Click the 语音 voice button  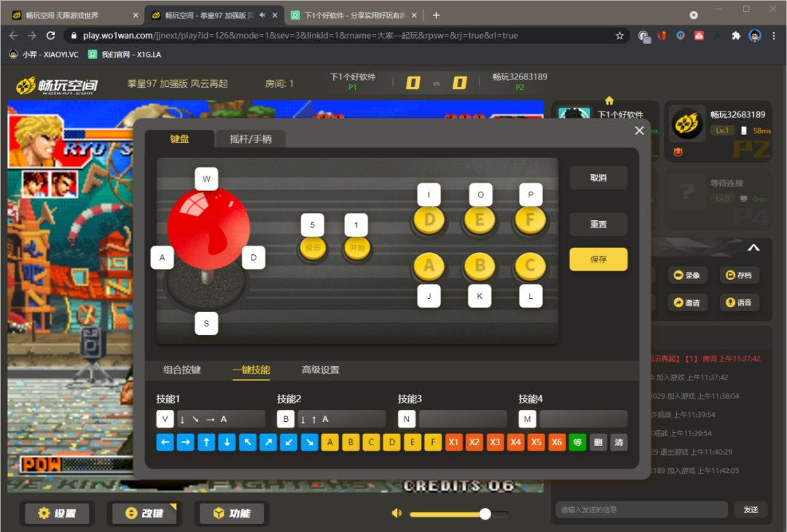740,302
